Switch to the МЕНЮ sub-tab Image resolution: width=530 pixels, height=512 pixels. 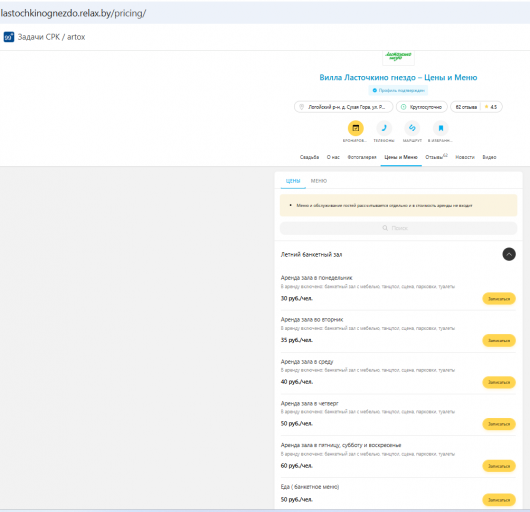(319, 181)
